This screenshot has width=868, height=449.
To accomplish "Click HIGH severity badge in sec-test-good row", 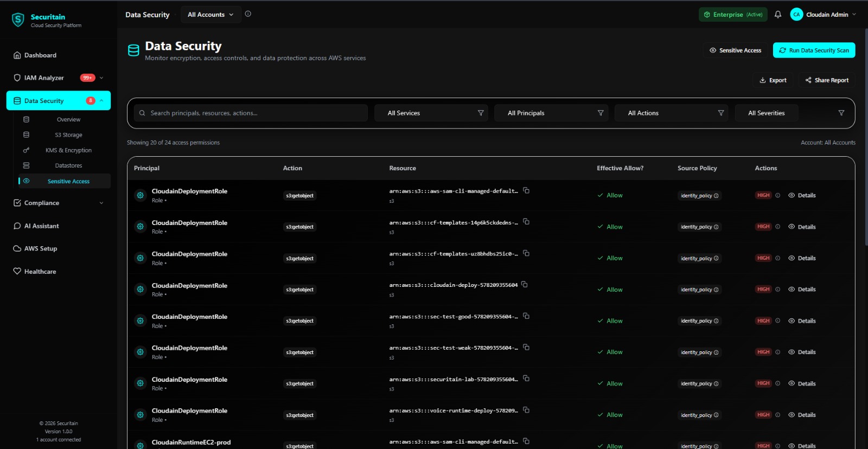I will coord(763,321).
